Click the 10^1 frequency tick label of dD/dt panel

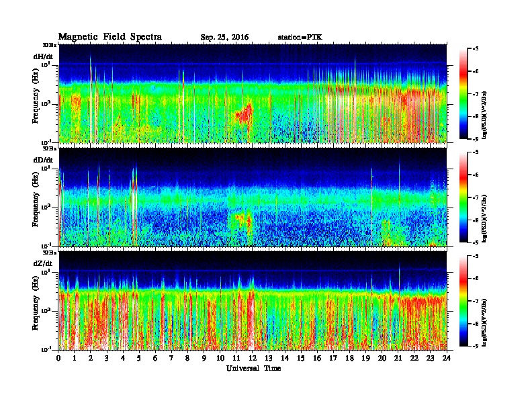pos(46,168)
